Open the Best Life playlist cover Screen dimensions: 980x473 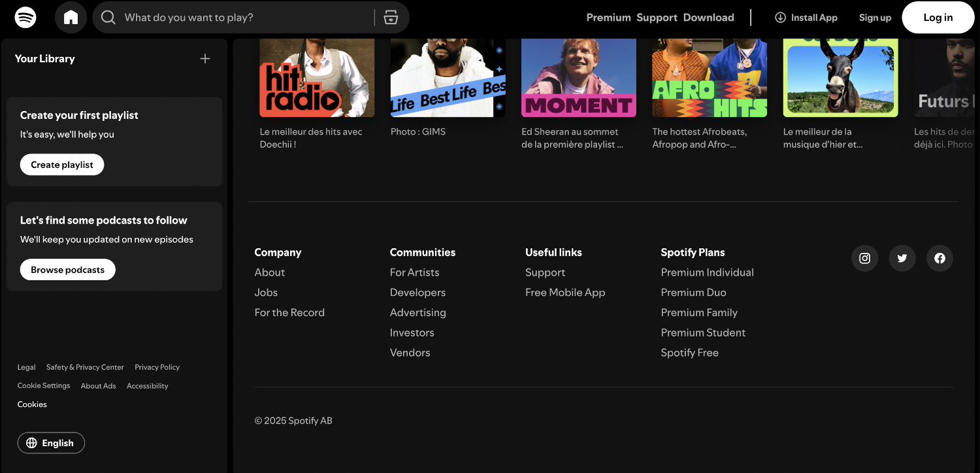(448, 78)
